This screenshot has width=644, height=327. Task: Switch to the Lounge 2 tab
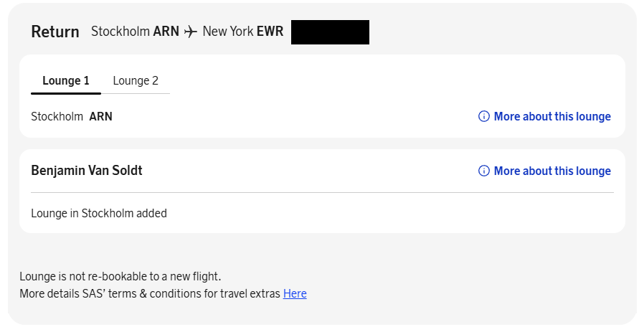(136, 80)
